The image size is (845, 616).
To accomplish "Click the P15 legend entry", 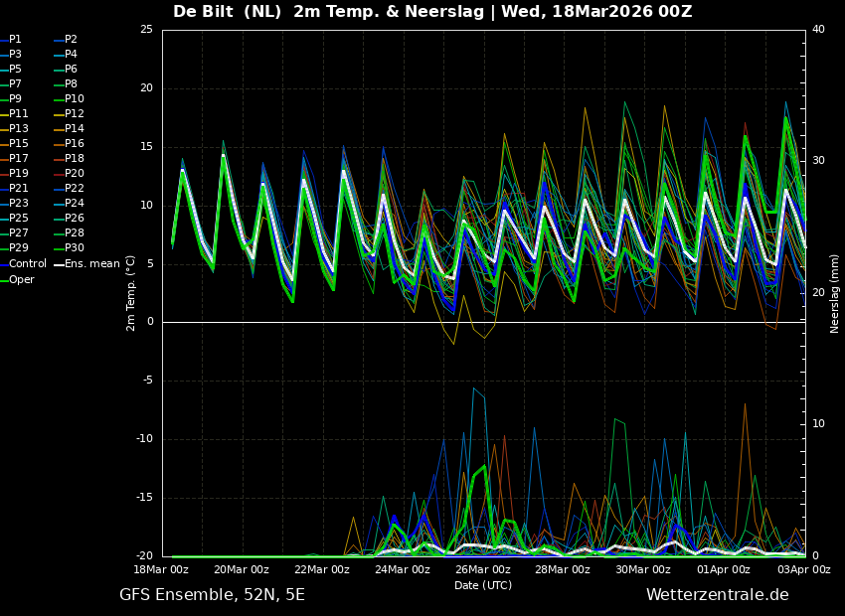I will 19,144.
